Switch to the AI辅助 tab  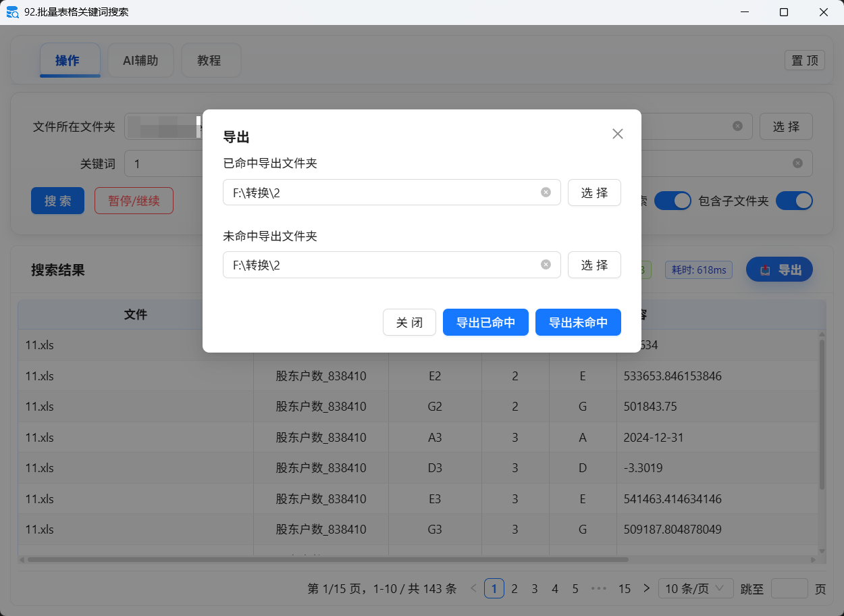[x=140, y=60]
